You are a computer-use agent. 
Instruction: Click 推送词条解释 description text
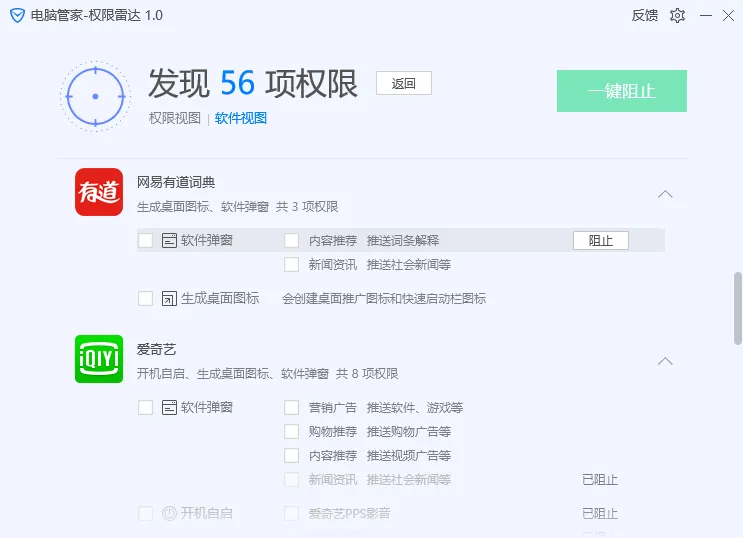pyautogui.click(x=403, y=240)
